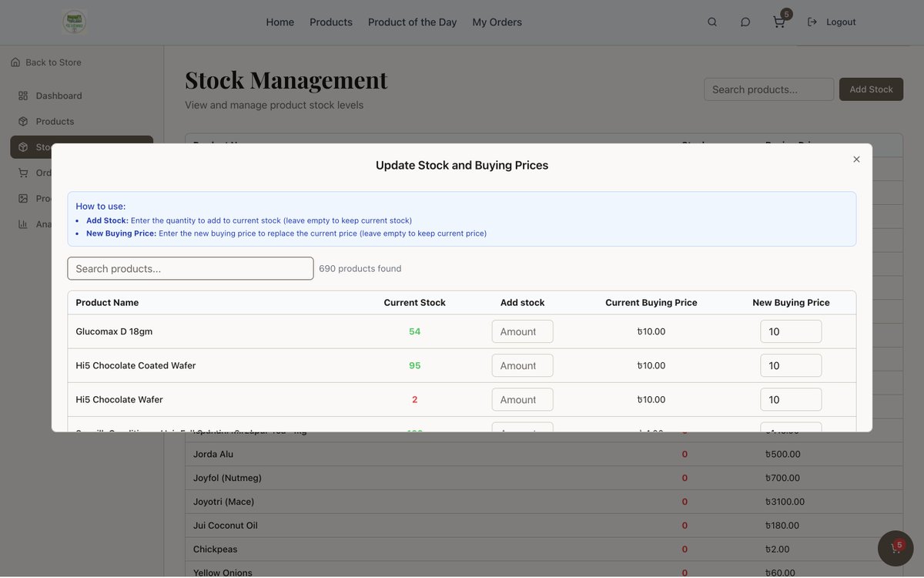Image resolution: width=924 pixels, height=578 pixels.
Task: Click Amount field for Glucomax D 18gm
Action: pos(522,331)
